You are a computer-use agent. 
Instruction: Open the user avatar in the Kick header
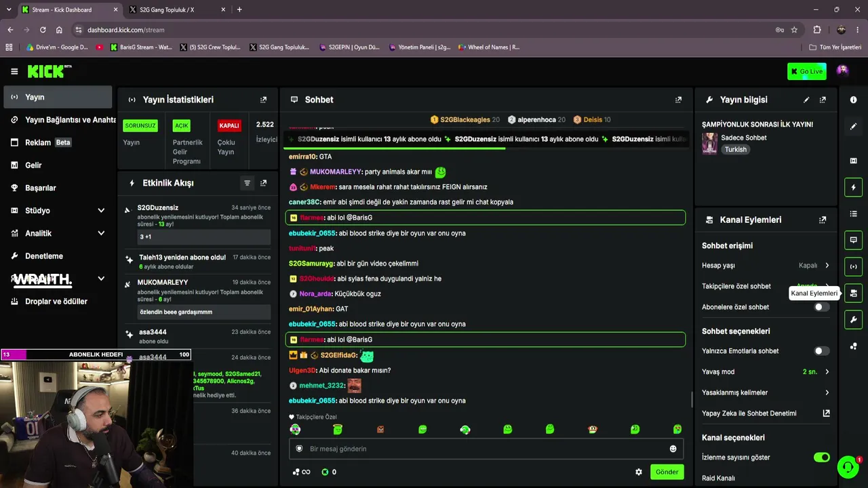pos(842,70)
